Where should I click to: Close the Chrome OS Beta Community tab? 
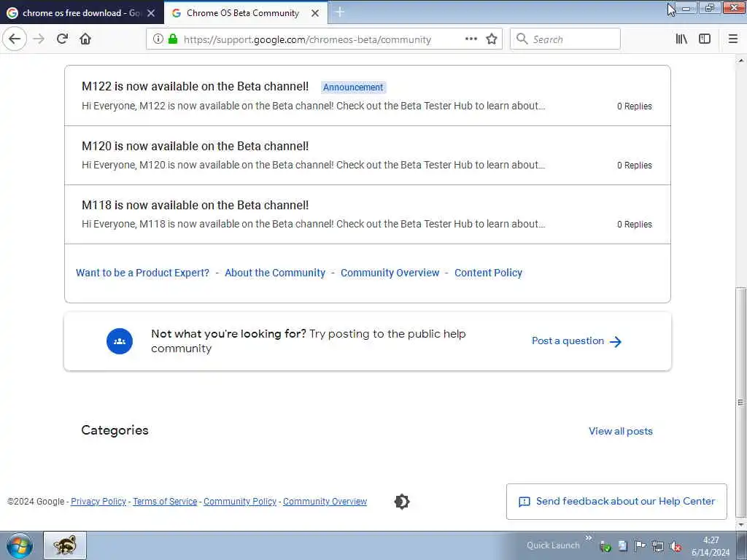[x=315, y=13]
